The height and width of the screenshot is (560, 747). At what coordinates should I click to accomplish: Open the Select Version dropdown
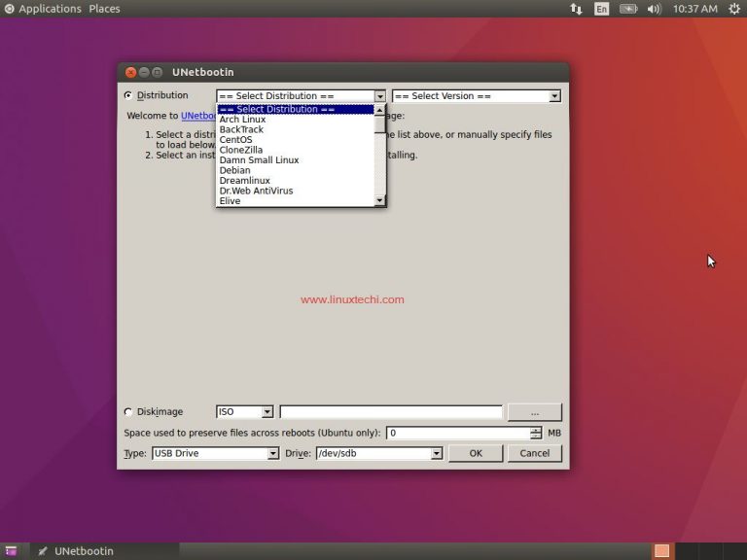554,96
